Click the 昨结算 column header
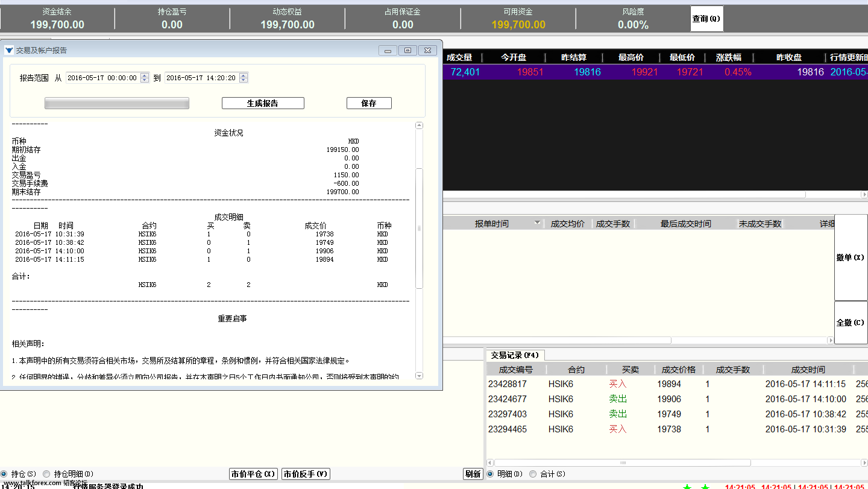Image resolution: width=868 pixels, height=489 pixels. (574, 57)
